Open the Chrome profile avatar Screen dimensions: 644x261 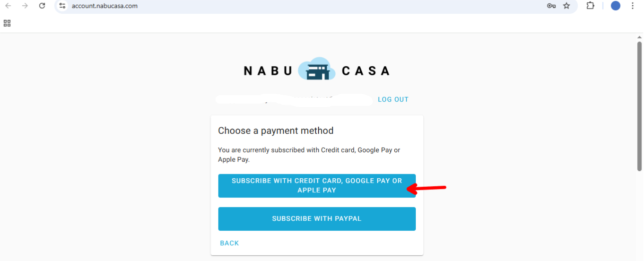615,6
